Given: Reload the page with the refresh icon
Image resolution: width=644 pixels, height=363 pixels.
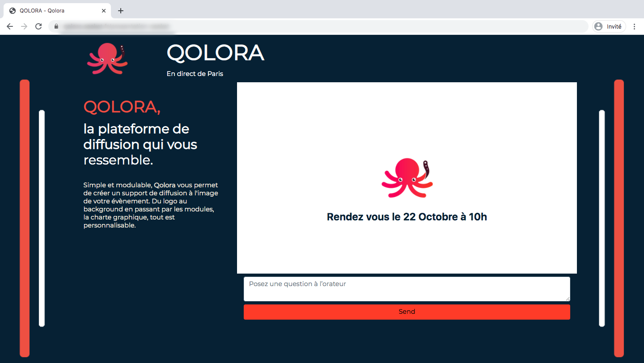Looking at the screenshot, I should click(x=38, y=26).
